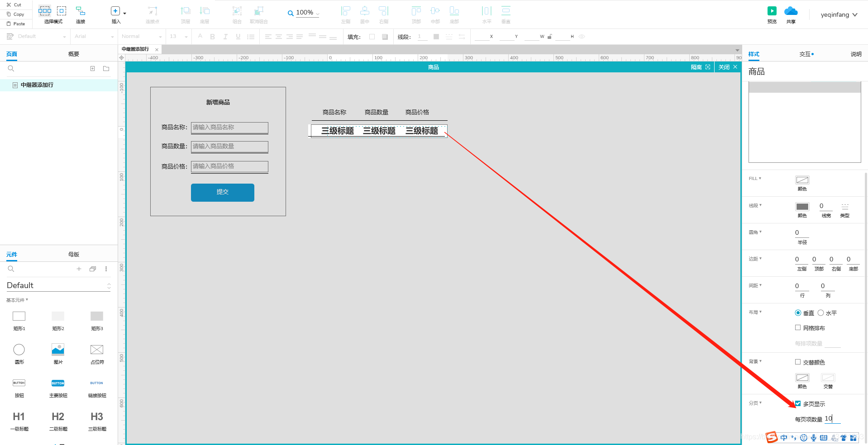The height and width of the screenshot is (445, 868).
Task: Activate the intersected selection mode icon
Action: pyautogui.click(x=45, y=10)
